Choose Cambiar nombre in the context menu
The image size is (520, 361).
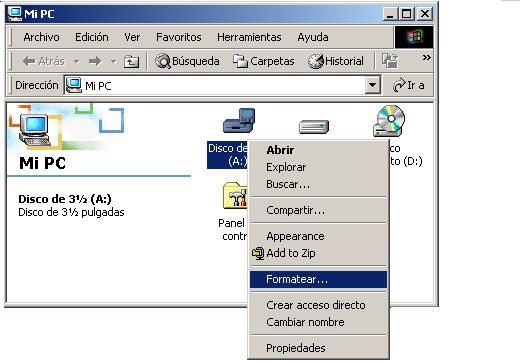click(x=318, y=322)
